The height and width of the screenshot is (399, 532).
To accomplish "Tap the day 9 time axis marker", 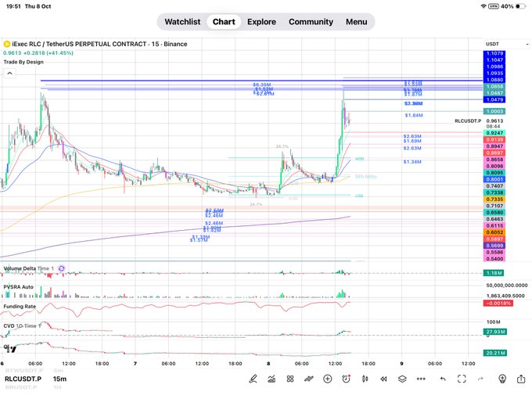I will 401,363.
